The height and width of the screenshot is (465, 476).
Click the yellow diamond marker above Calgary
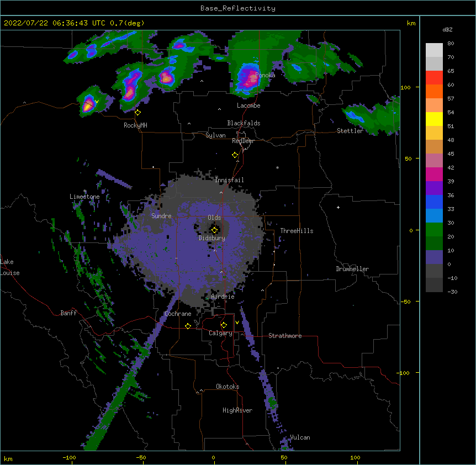[224, 325]
